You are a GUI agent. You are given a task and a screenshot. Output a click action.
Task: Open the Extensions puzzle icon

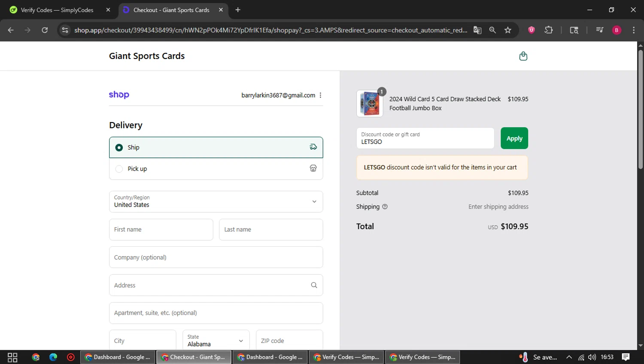coord(549,30)
